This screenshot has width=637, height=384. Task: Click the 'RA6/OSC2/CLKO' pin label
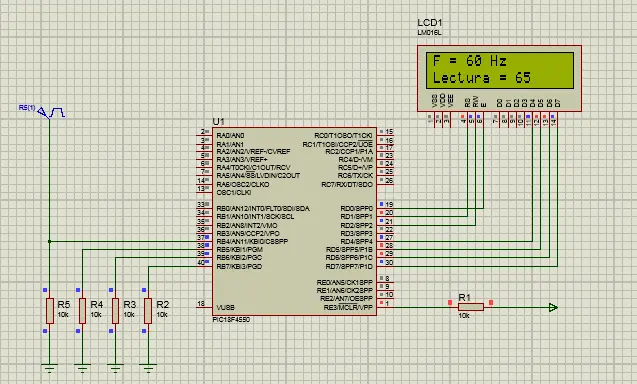click(x=243, y=184)
